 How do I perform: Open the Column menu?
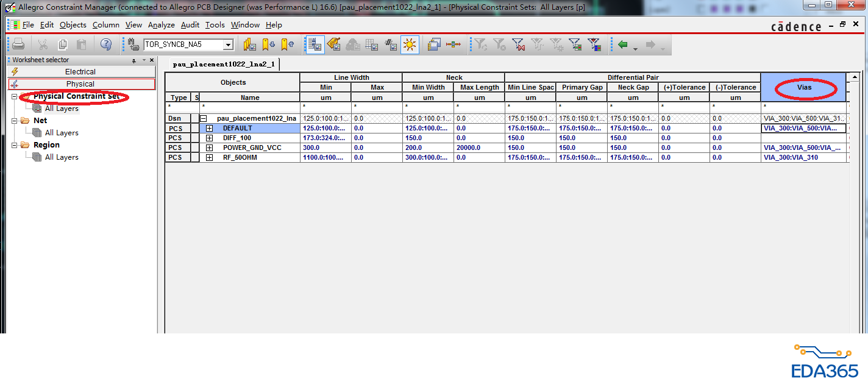click(106, 25)
